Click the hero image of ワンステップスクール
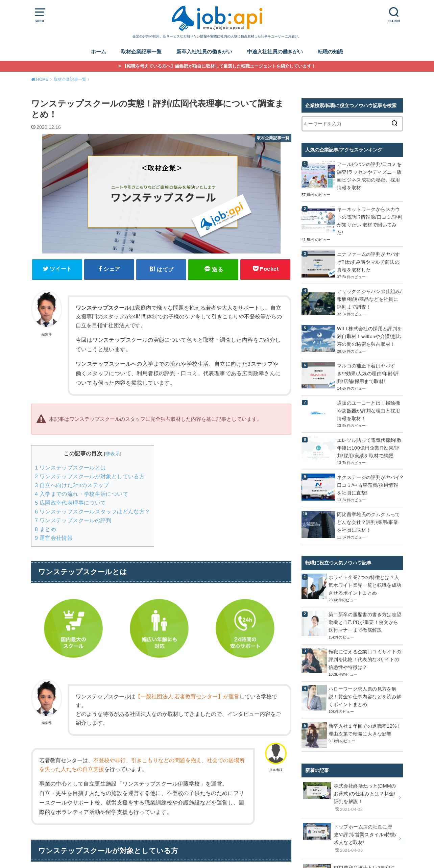 (161, 194)
